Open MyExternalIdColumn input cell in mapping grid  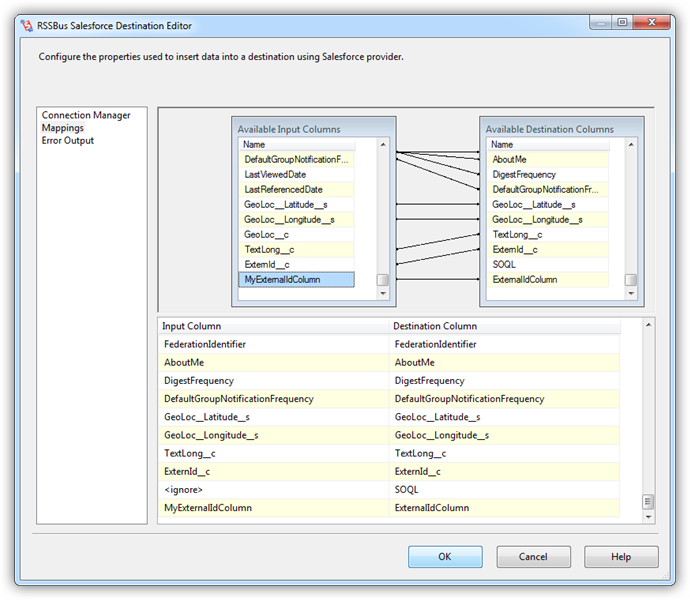click(x=274, y=508)
